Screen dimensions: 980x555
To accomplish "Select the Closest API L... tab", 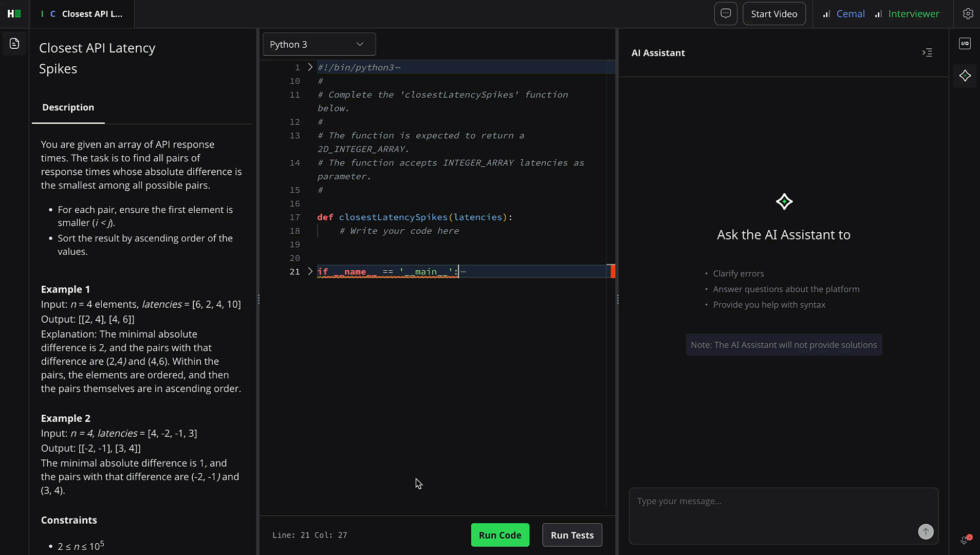I will [x=91, y=14].
